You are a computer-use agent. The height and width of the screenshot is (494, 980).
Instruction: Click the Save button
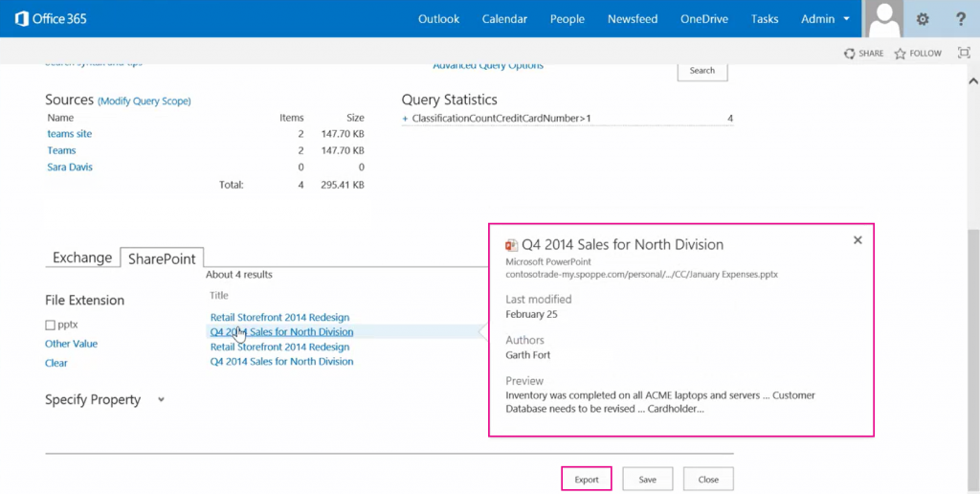click(647, 479)
